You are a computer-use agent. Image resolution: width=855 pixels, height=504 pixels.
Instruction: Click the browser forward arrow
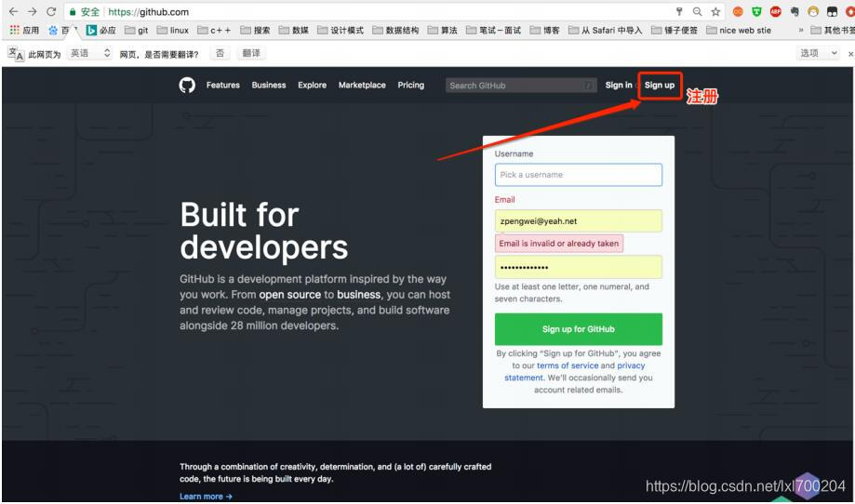33,11
